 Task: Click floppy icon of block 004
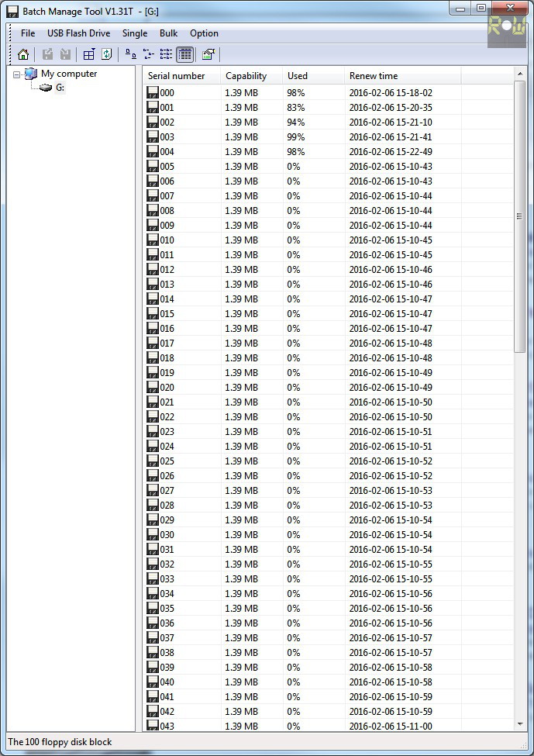153,151
